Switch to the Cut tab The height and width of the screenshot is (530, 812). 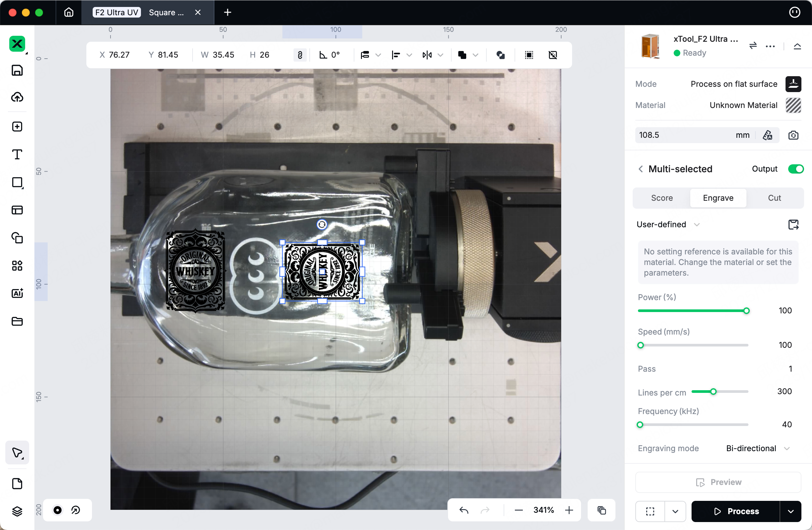click(774, 198)
